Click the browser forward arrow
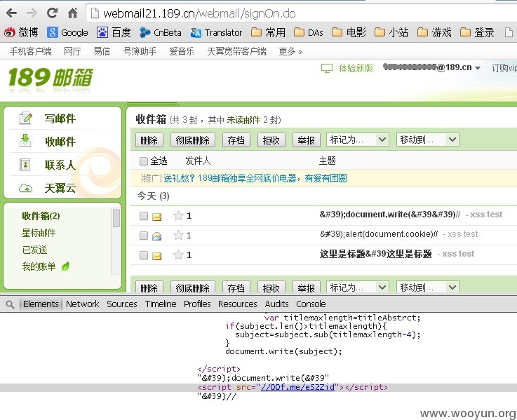 pyautogui.click(x=32, y=13)
